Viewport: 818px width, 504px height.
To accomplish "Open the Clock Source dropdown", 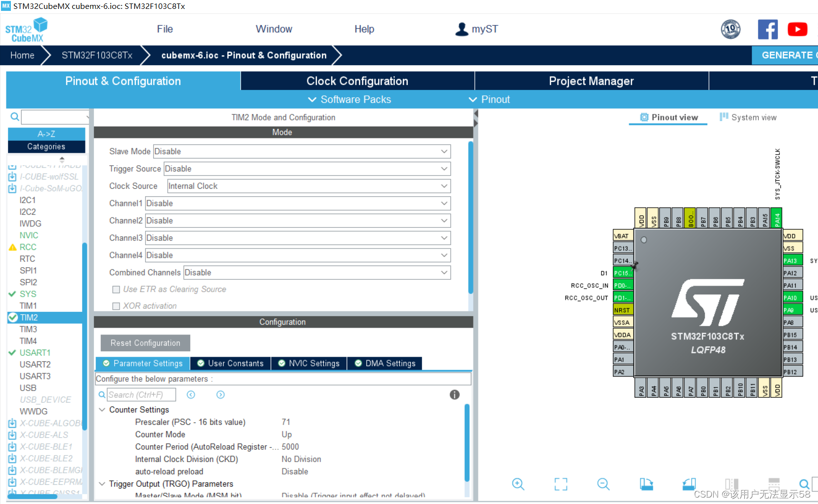I will 309,186.
